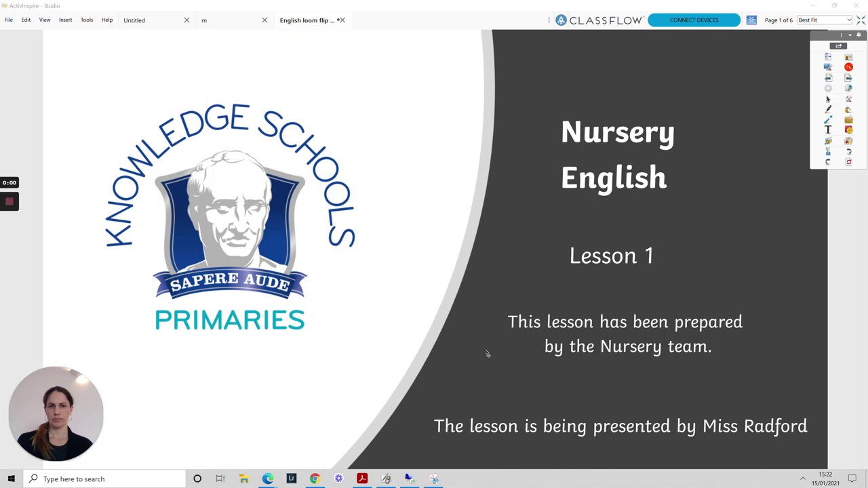This screenshot has width=868, height=488.
Task: Go to next page using toolbox arrow
Action: coord(848,78)
